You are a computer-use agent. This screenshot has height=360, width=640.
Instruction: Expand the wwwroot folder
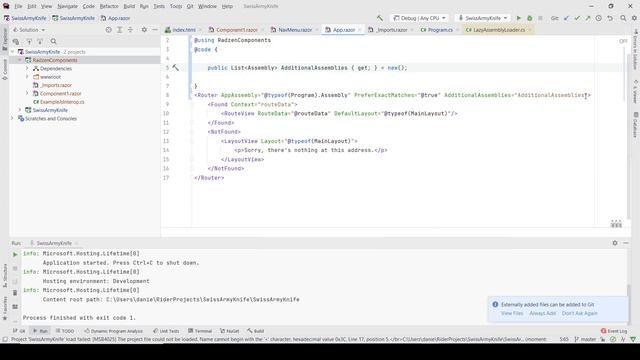click(x=27, y=76)
